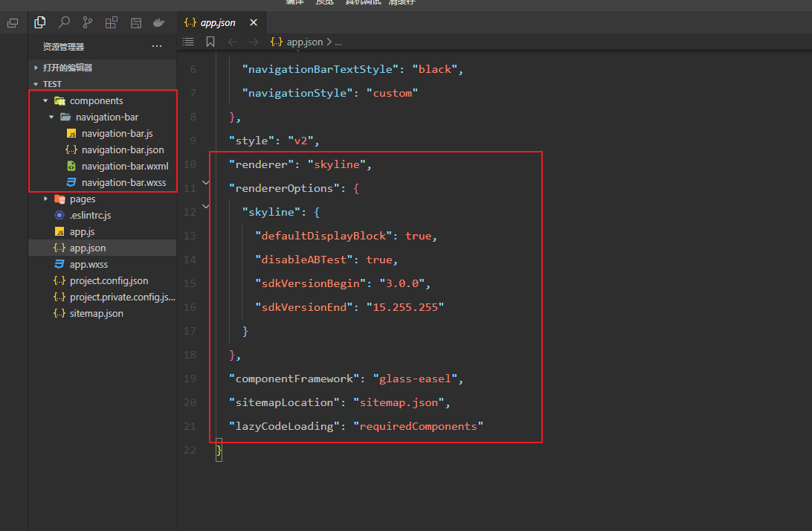This screenshot has width=812, height=531.
Task: Fold the skyline block at line 12
Action: pyautogui.click(x=205, y=207)
